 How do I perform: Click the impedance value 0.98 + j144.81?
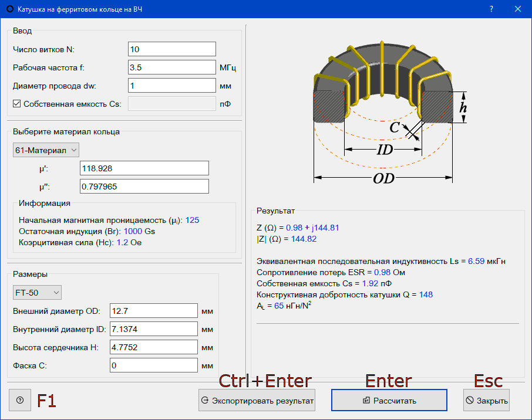312,228
